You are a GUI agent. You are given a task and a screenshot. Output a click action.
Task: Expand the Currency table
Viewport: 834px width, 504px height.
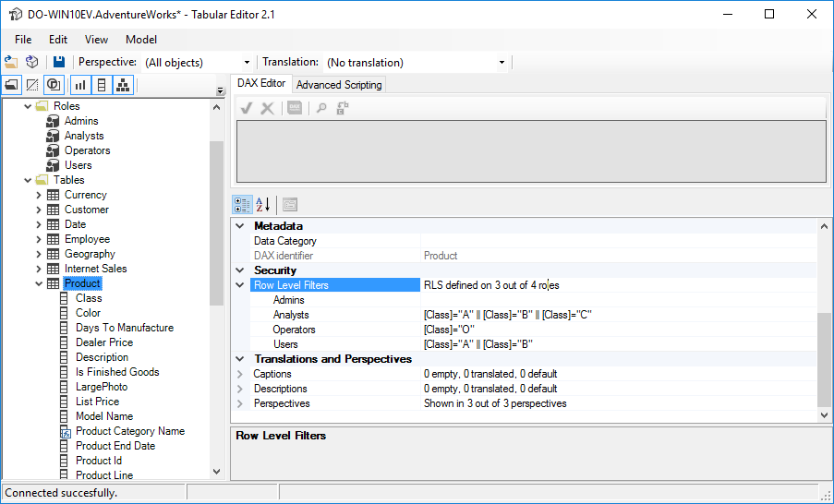38,195
